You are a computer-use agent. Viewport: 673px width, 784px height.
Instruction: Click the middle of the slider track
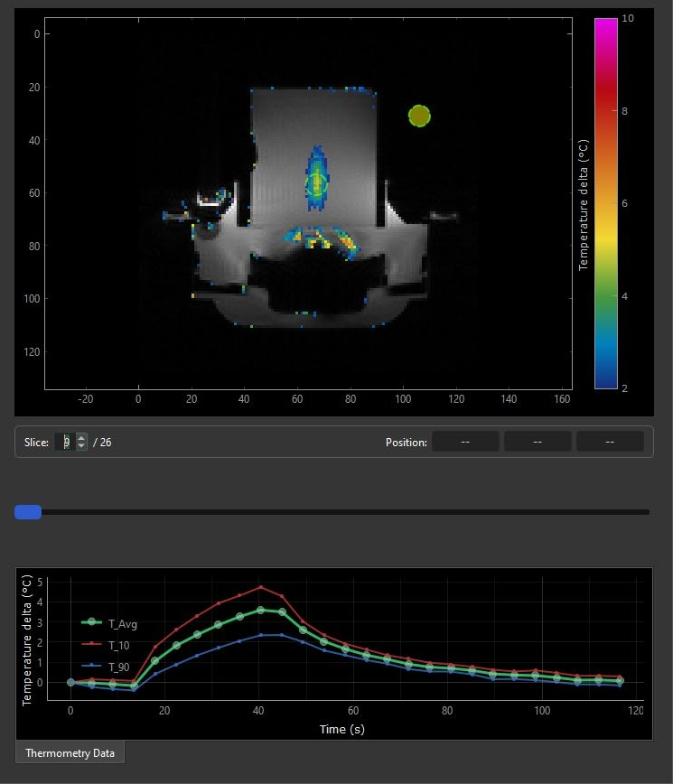(x=332, y=512)
